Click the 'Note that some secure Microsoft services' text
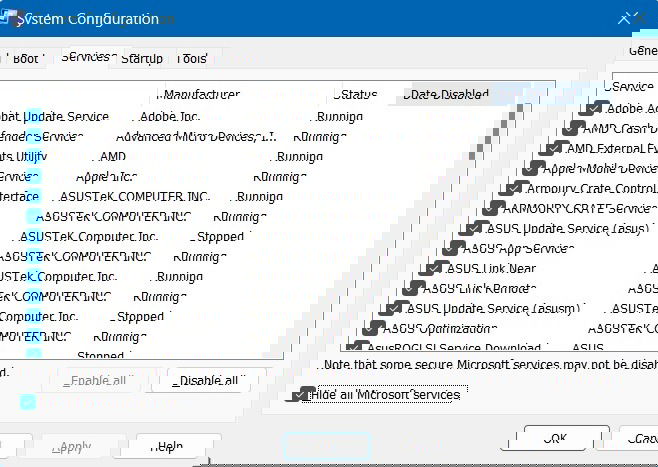Image resolution: width=658 pixels, height=467 pixels. point(489,364)
